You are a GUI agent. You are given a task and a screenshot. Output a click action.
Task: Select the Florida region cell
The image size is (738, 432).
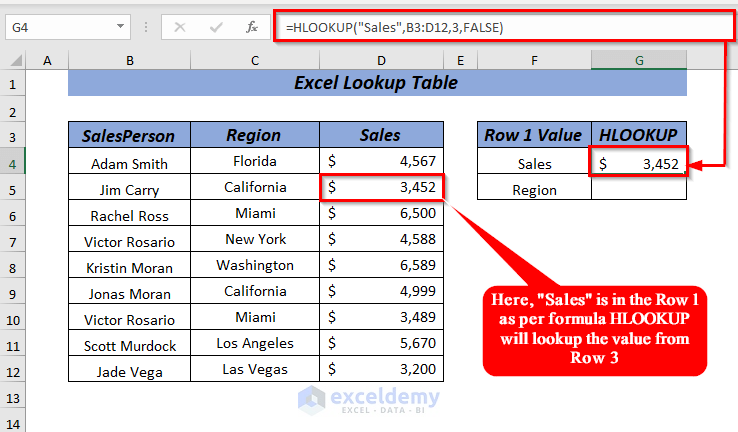click(255, 161)
